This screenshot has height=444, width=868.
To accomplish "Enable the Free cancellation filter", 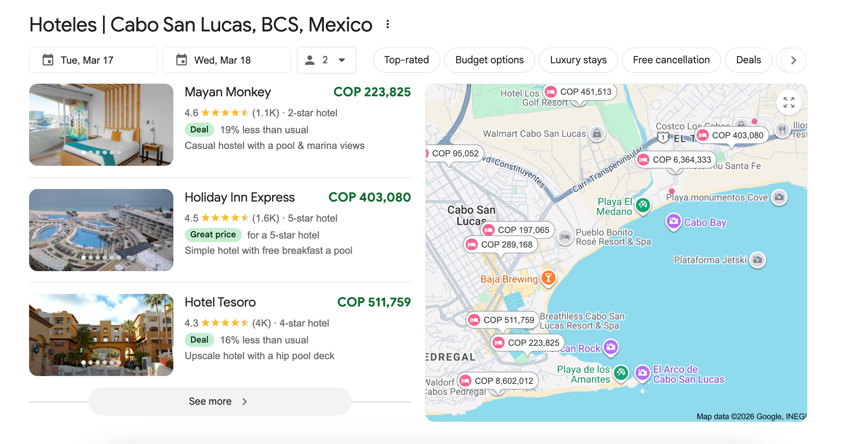I will (671, 60).
